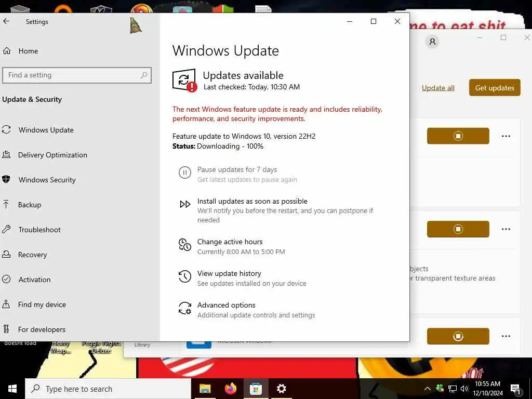Click Last checked: Today, 10:30 AM text

point(252,87)
